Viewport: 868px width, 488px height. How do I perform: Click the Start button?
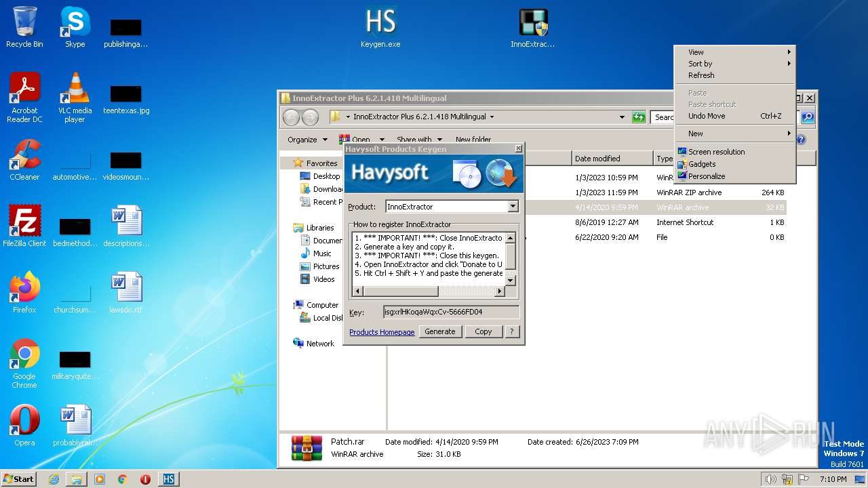18,479
